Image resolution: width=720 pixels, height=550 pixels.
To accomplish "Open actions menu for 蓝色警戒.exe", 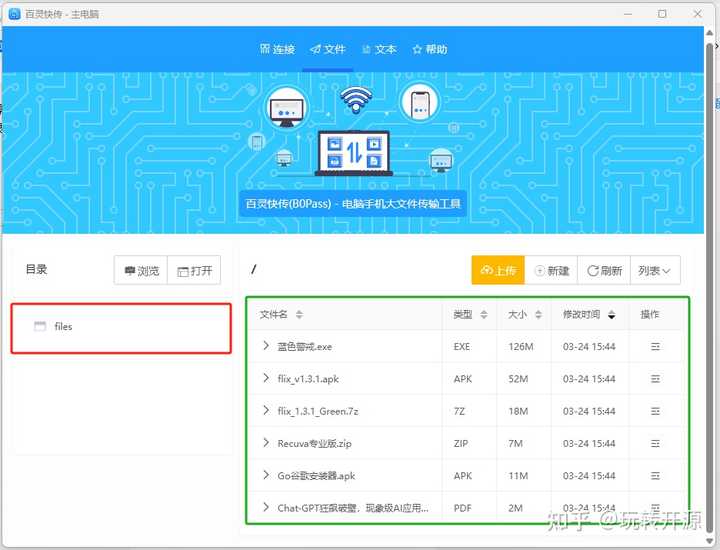I will [655, 347].
